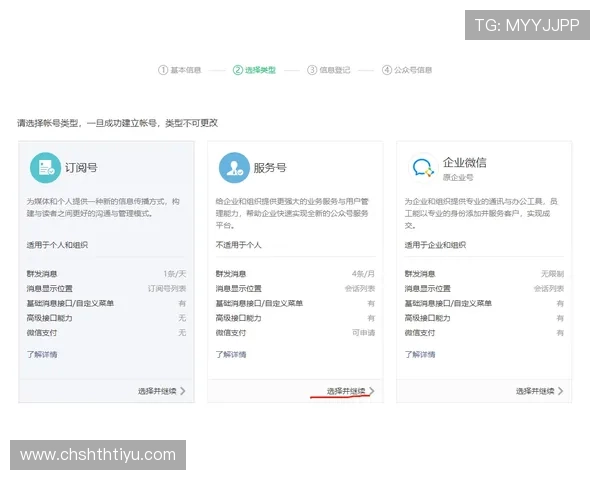Go to step 3 信息登记
The width and height of the screenshot is (600, 480).
[x=329, y=70]
